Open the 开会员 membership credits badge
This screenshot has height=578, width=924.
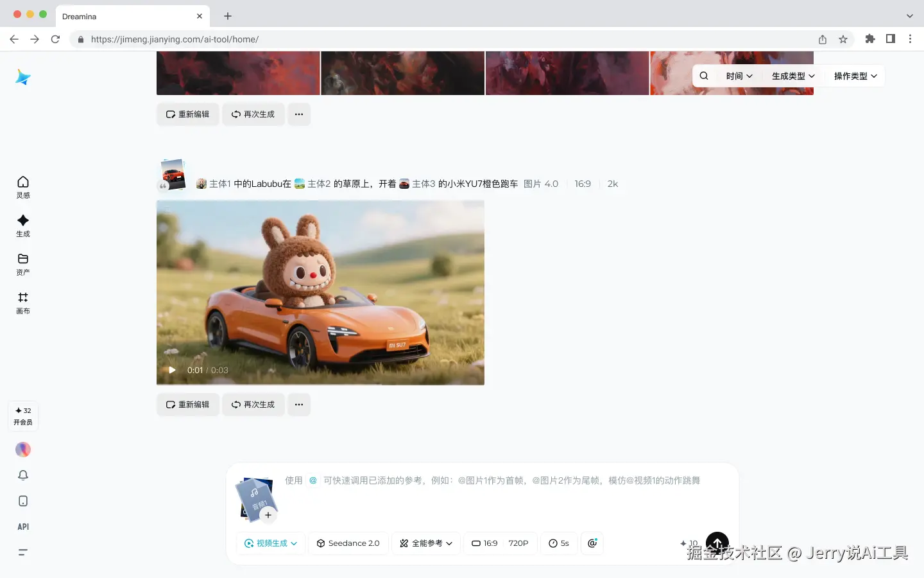pyautogui.click(x=23, y=416)
